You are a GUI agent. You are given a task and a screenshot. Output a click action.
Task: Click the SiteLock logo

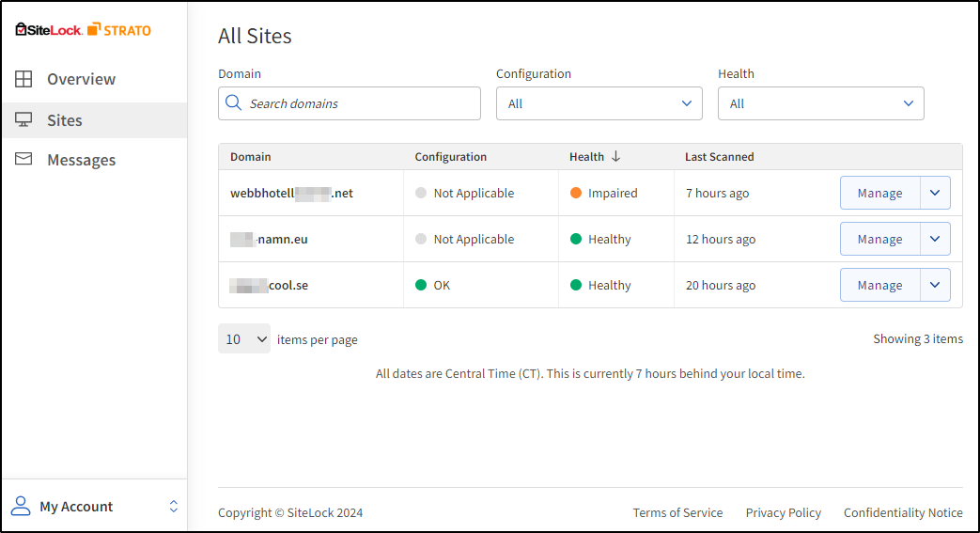tap(49, 29)
